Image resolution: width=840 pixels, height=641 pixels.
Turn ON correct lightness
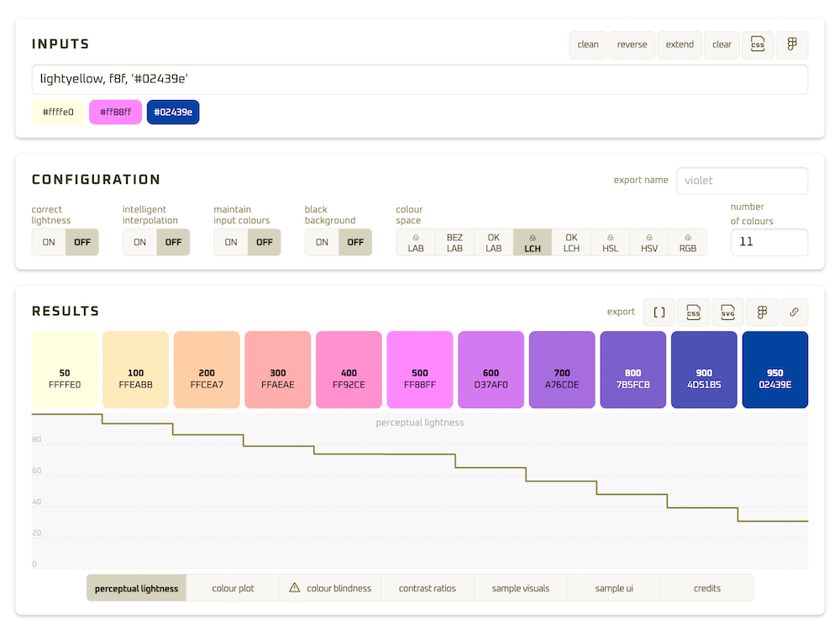click(49, 242)
